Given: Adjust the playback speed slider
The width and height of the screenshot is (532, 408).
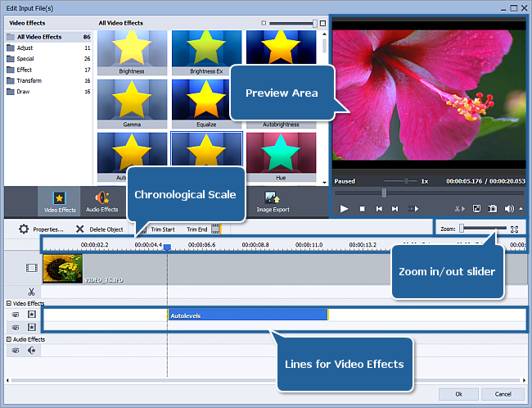Looking at the screenshot, I should pos(406,181).
